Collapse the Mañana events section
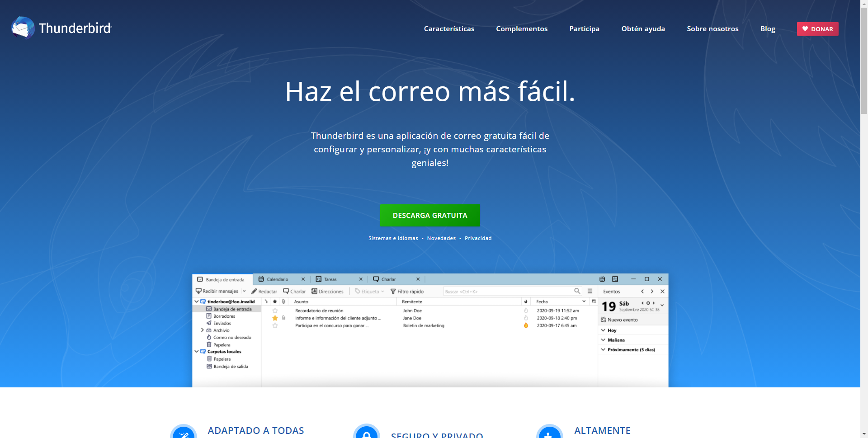Viewport: 868px width, 438px height. point(603,340)
